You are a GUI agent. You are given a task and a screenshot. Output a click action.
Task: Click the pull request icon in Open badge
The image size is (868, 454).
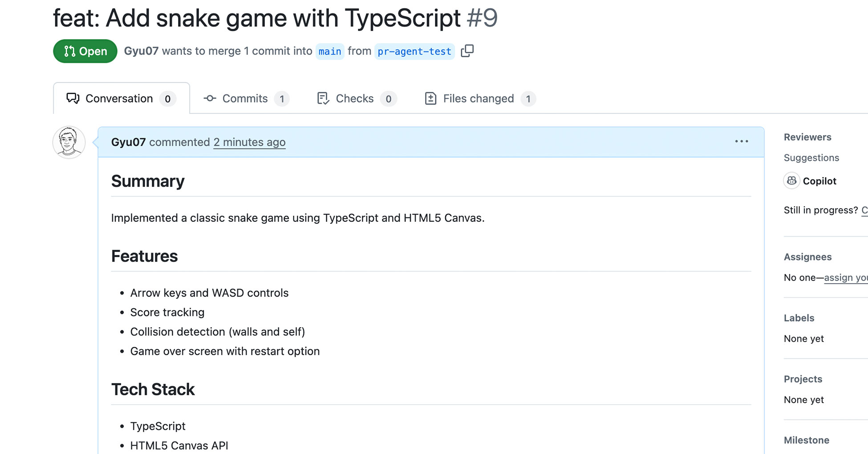tap(69, 51)
